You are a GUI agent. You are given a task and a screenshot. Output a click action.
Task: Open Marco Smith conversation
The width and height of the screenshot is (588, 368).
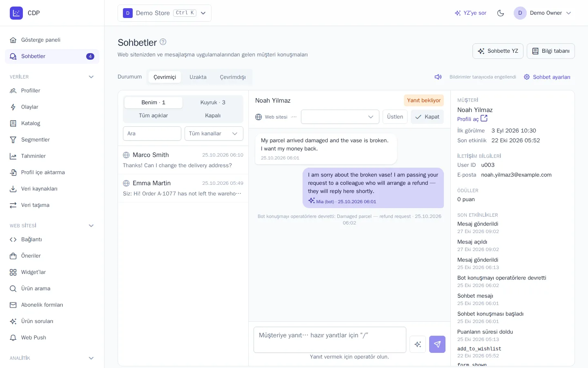[183, 160]
